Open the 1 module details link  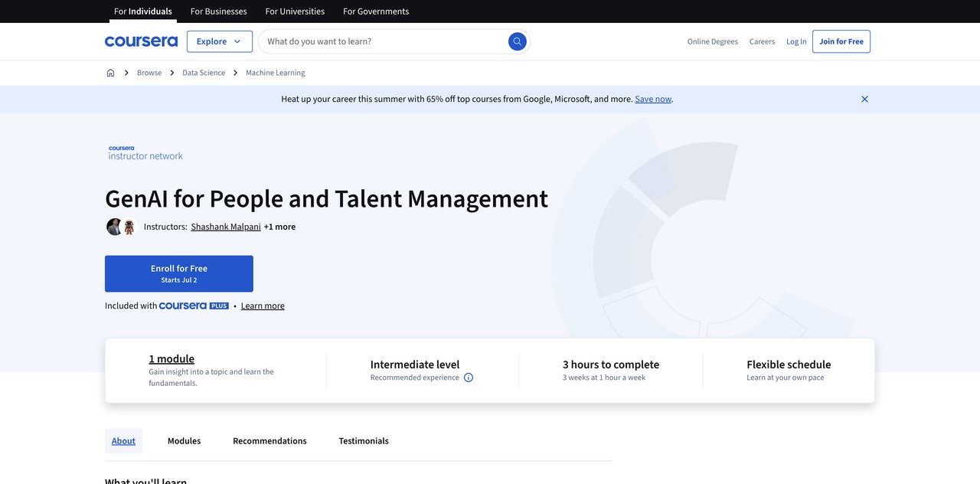coord(171,358)
